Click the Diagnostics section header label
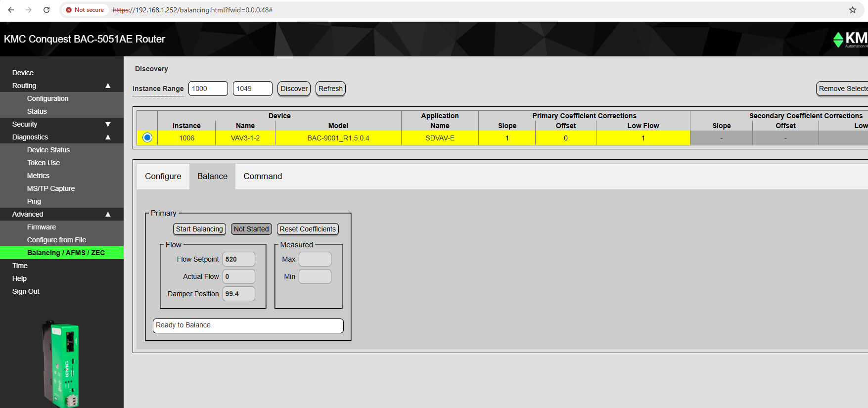This screenshot has width=868, height=408. (x=30, y=137)
